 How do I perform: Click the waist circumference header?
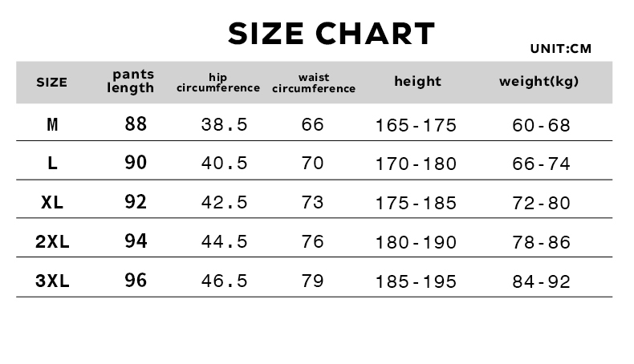tap(314, 83)
